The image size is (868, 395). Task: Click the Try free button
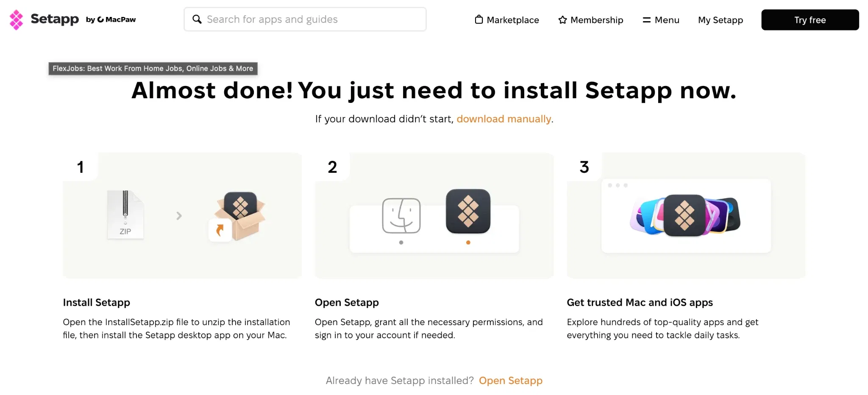(x=810, y=19)
